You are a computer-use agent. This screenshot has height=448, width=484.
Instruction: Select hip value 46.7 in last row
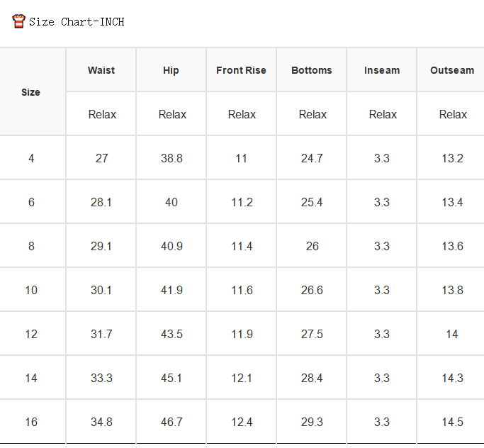point(171,422)
